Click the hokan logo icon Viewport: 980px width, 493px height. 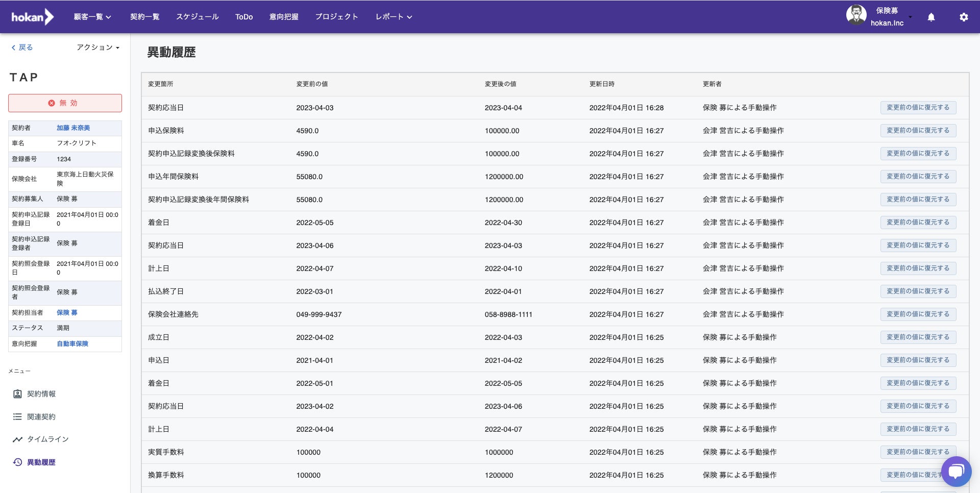32,17
